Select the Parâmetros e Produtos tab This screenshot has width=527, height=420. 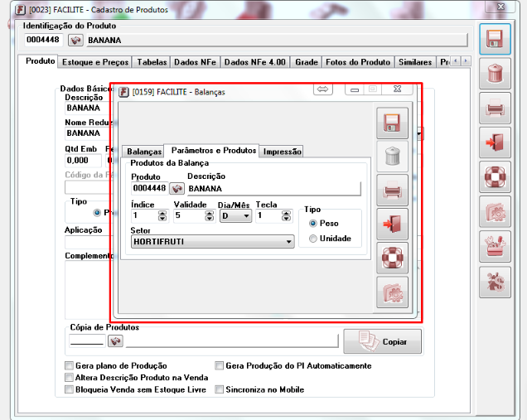(x=213, y=151)
